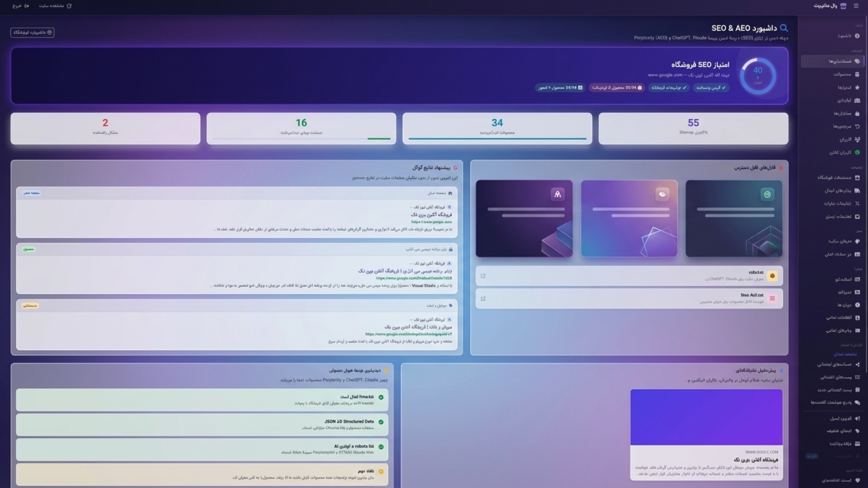
Task: Open external link icon on robots.txt row
Action: coord(483,276)
